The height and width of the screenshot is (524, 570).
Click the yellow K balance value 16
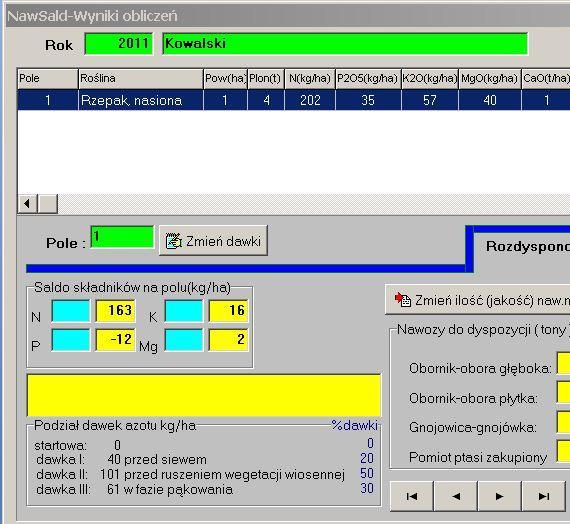(228, 311)
